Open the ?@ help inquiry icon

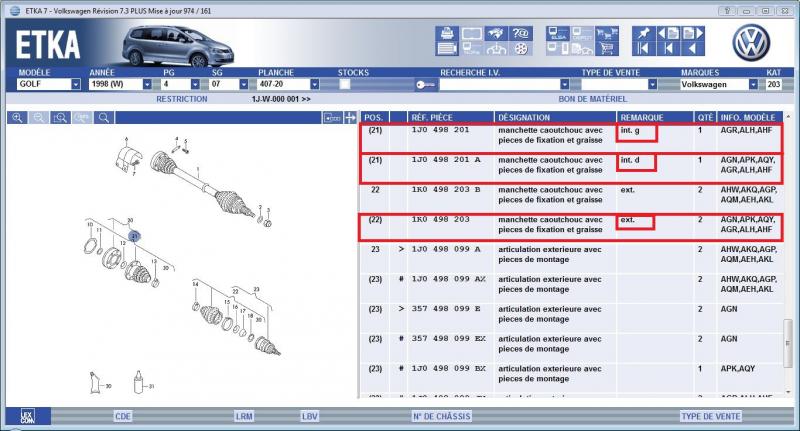[520, 34]
